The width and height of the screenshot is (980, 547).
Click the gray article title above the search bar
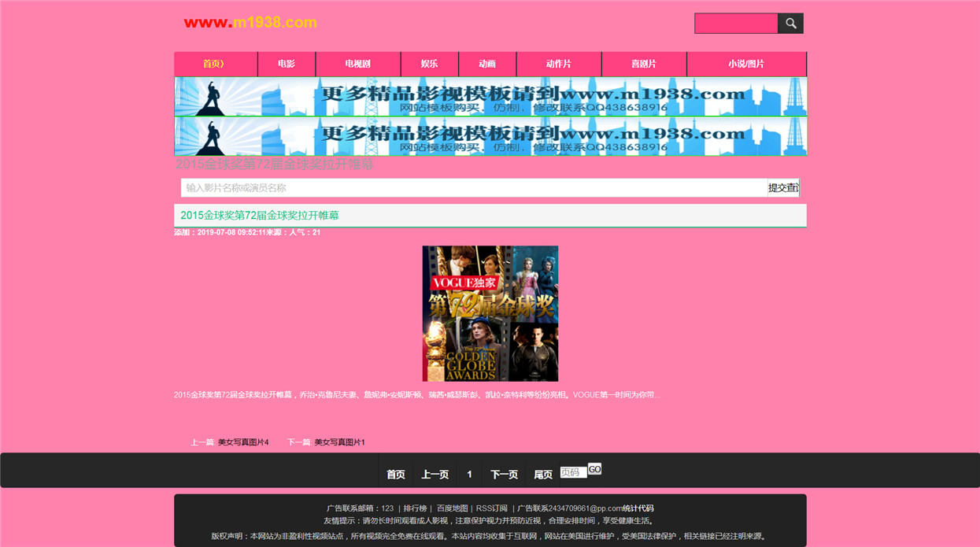[274, 164]
